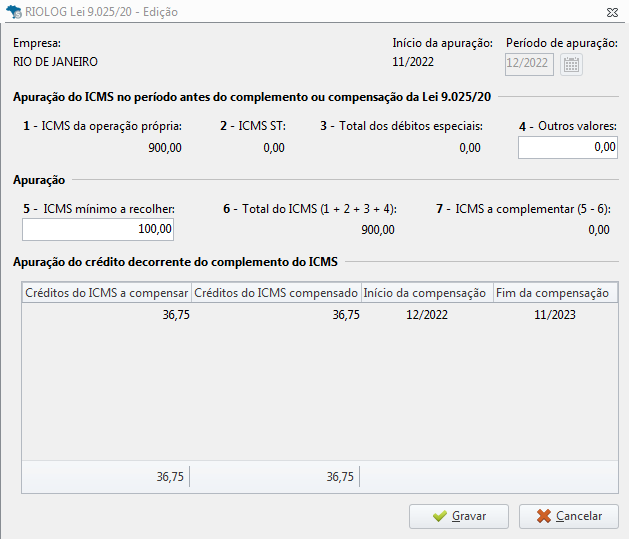629x539 pixels.
Task: Click the Créditos do ICMS compensado column header
Action: pyautogui.click(x=276, y=293)
